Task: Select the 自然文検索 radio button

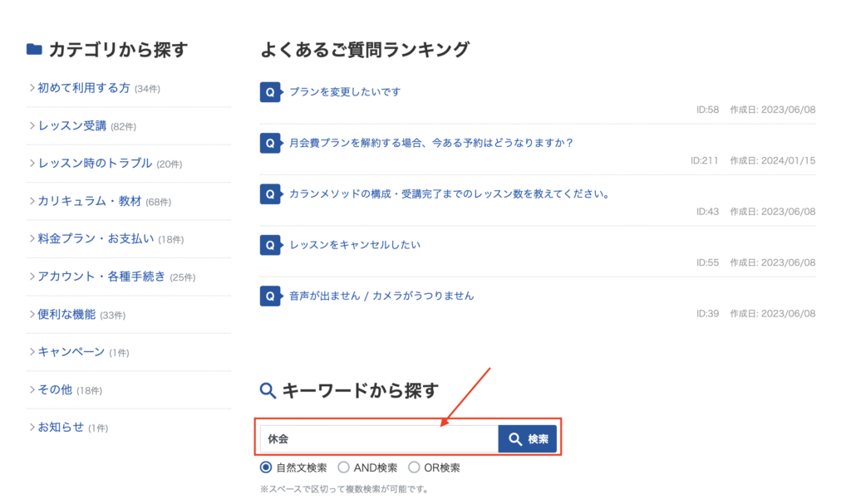Action: 267,467
